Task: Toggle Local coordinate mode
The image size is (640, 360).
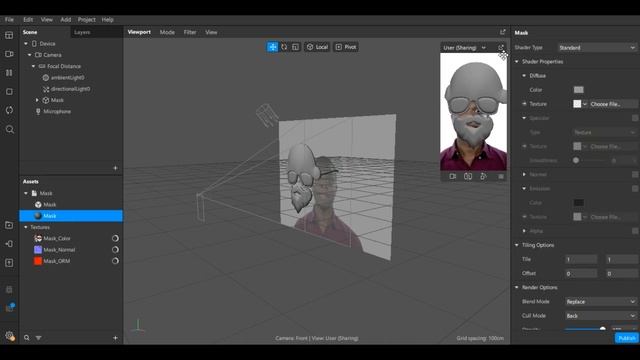Action: tap(317, 47)
